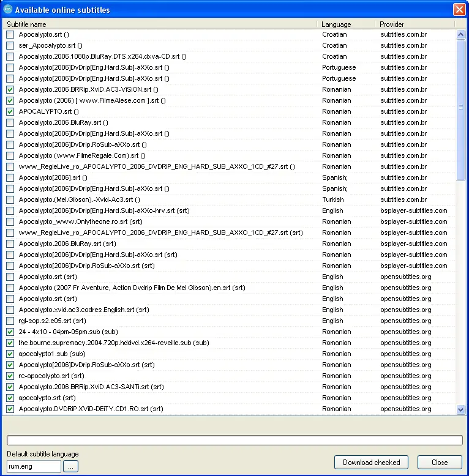
Task: Close the Available online subtitles window
Action: (x=459, y=9)
